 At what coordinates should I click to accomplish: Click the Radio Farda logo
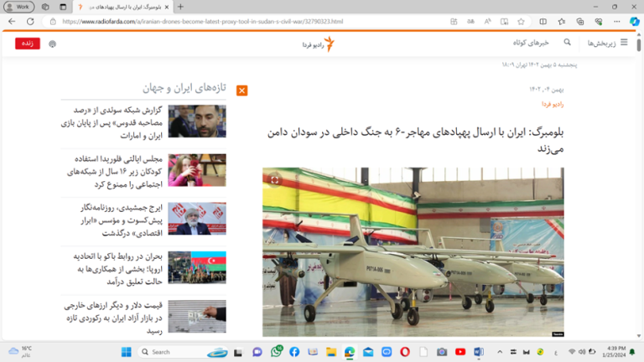coord(319,44)
